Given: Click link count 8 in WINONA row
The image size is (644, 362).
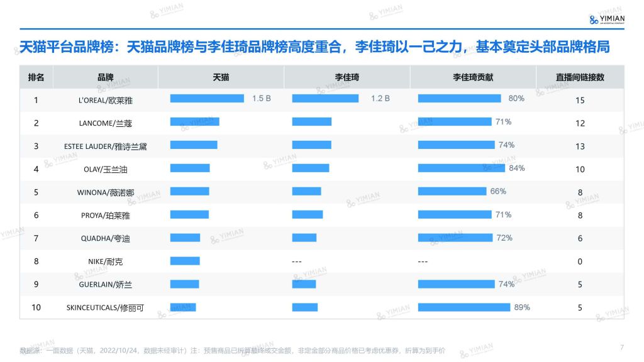Looking at the screenshot, I should point(580,192).
